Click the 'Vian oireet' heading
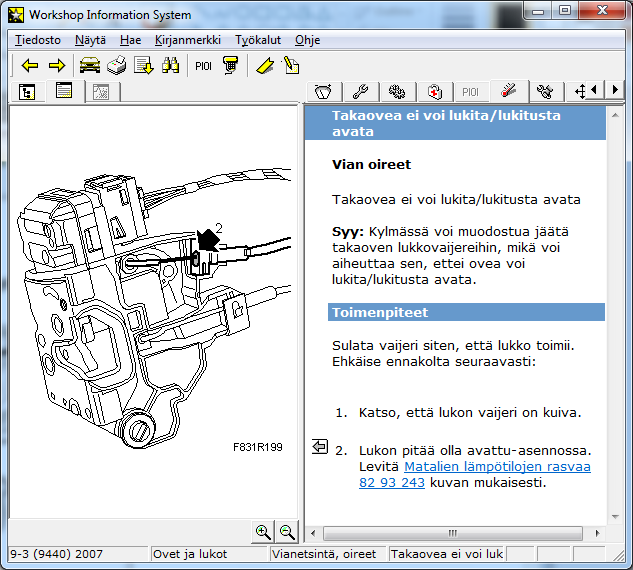 point(371,164)
